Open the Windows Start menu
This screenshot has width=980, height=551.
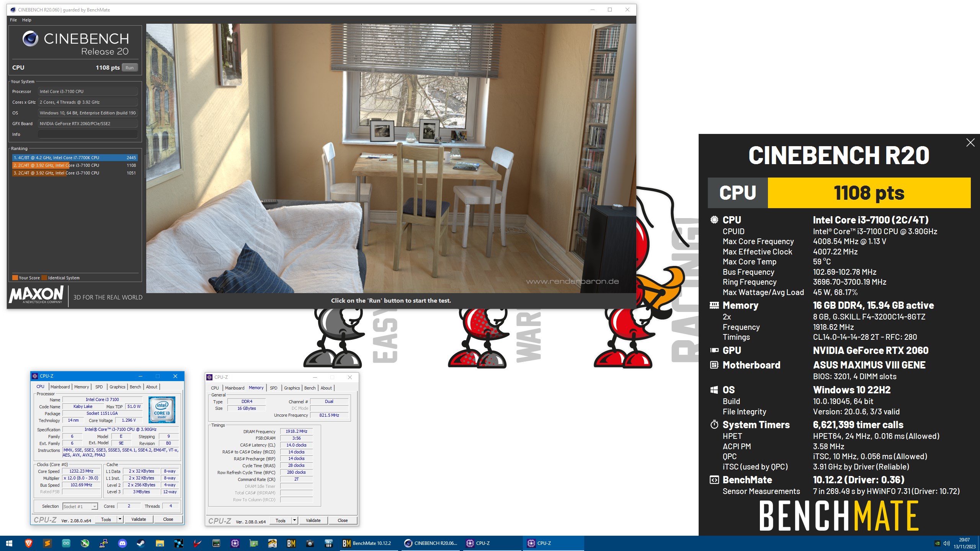[9, 543]
